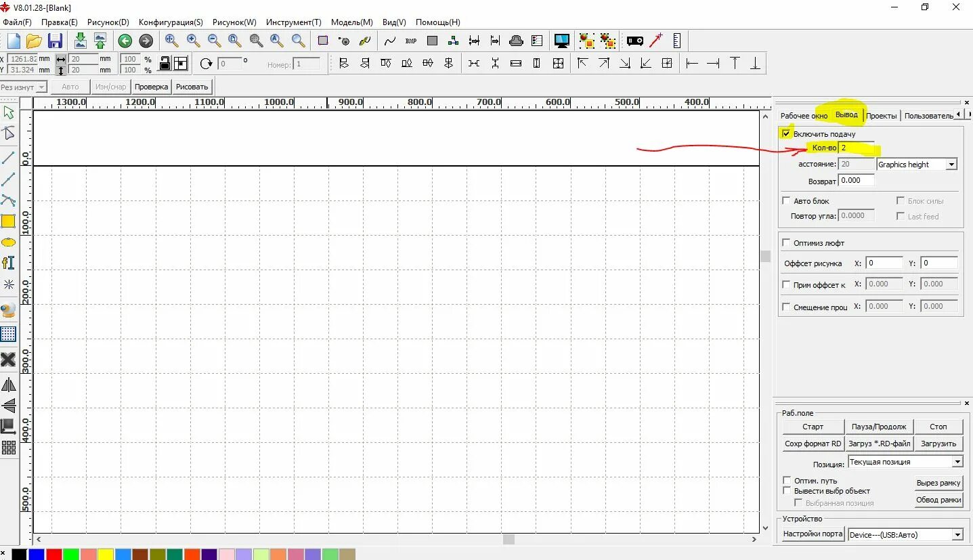973x560 pixels.
Task: Select the yellow Rectangle tool
Action: pos(8,221)
